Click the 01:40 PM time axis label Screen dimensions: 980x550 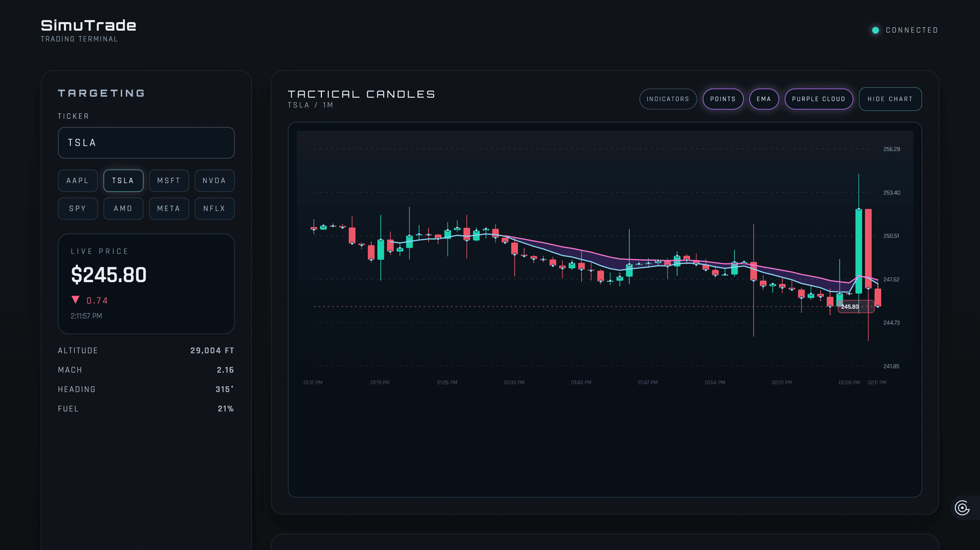[x=581, y=383]
